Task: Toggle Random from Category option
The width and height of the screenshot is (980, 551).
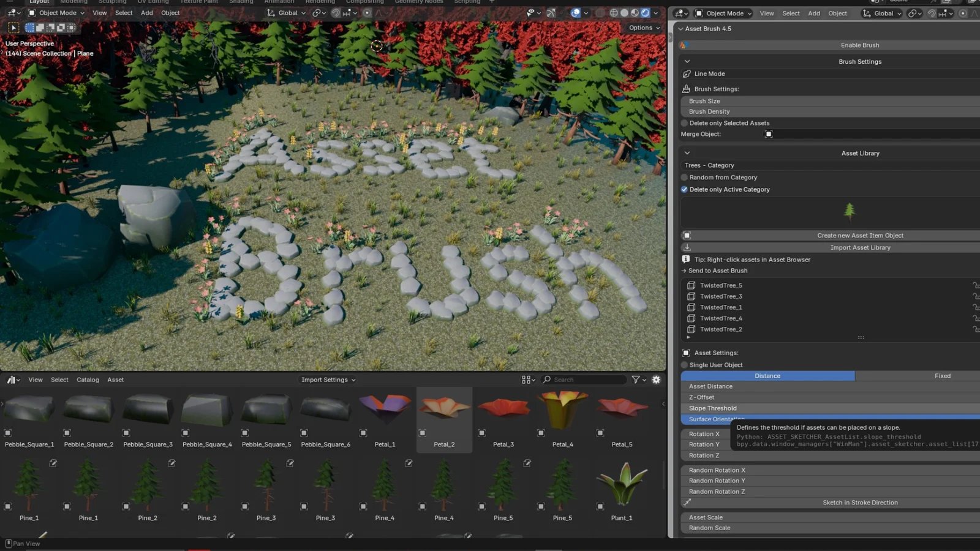Action: (x=684, y=177)
